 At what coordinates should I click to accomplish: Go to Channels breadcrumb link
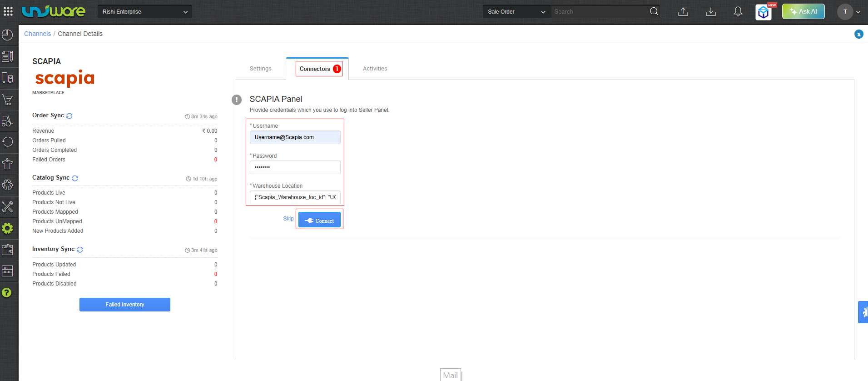38,34
